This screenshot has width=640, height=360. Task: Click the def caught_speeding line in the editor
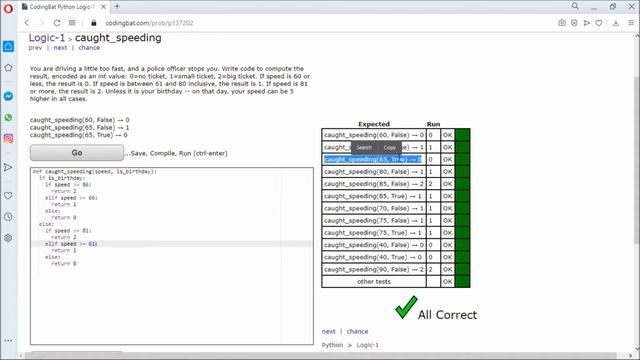click(x=95, y=171)
